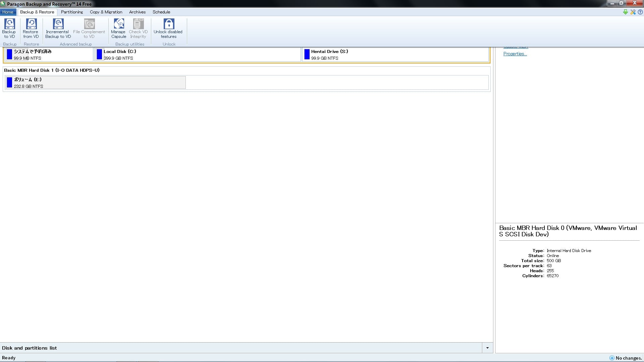Click Unlock disabled features padlock
The image size is (644, 362).
169,24
